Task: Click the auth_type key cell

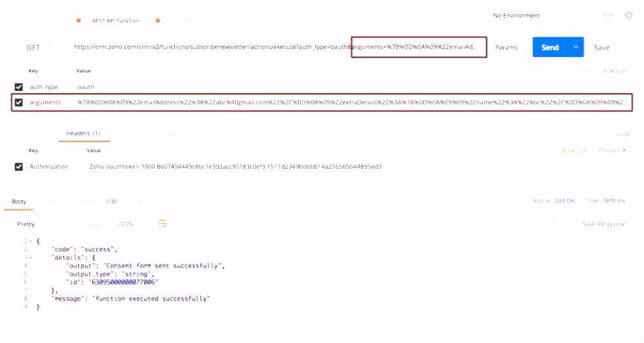Action: 43,87
